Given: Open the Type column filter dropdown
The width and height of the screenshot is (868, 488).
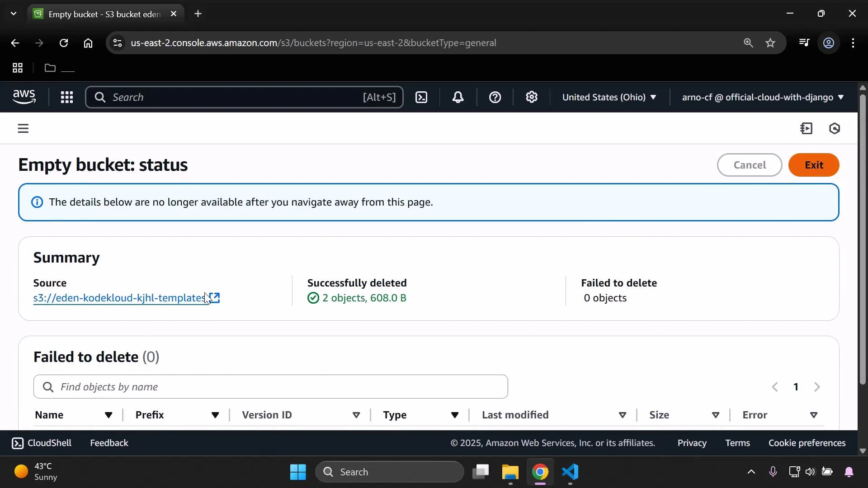Looking at the screenshot, I should [x=455, y=415].
